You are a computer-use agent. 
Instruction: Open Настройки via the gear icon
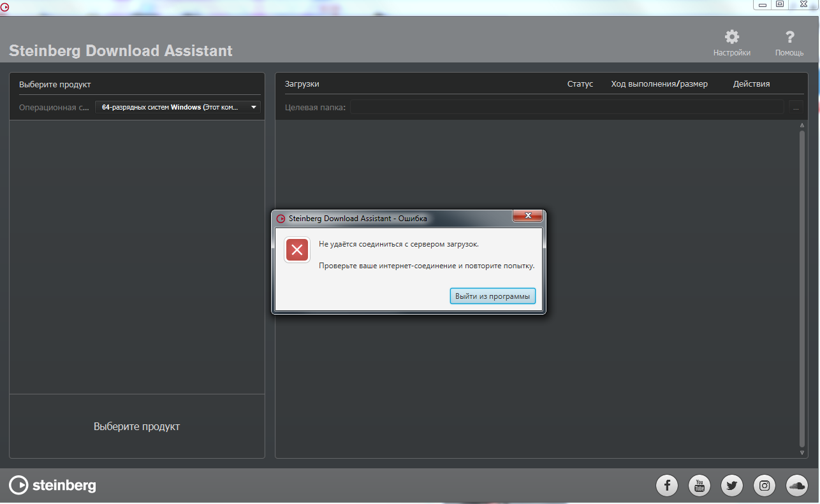[x=732, y=37]
